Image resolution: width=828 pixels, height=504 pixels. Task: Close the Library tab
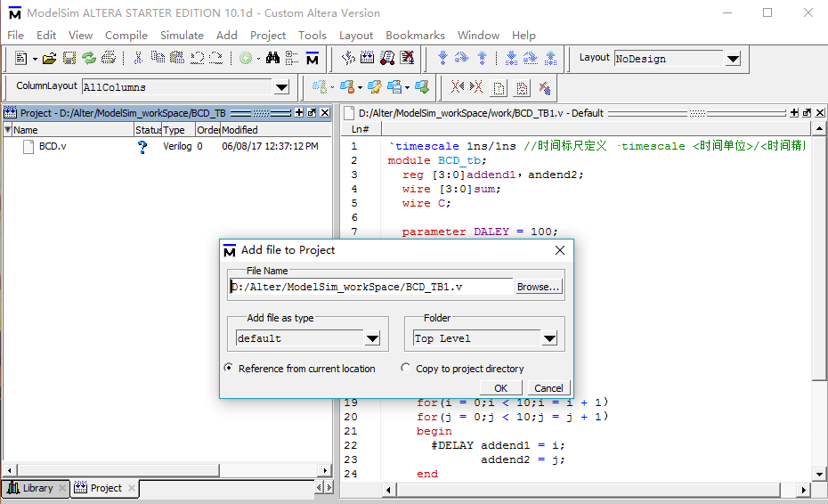[x=62, y=488]
